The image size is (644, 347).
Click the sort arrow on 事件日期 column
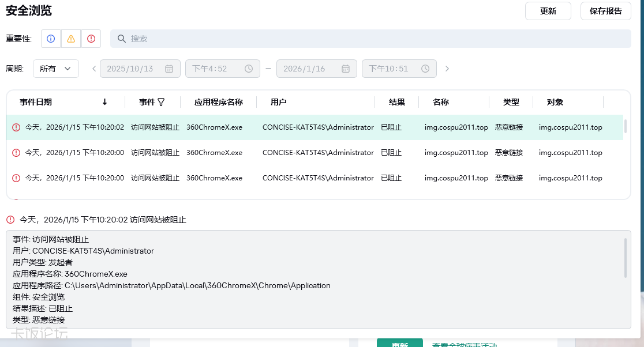tap(104, 101)
